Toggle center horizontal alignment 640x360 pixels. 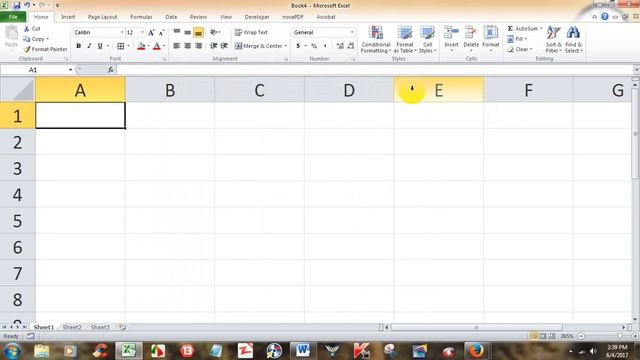pos(187,46)
